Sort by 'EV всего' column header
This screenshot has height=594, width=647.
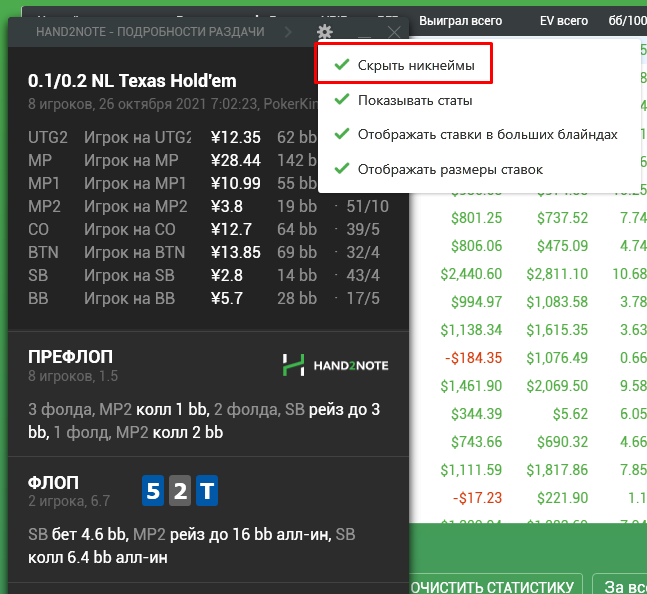[564, 21]
